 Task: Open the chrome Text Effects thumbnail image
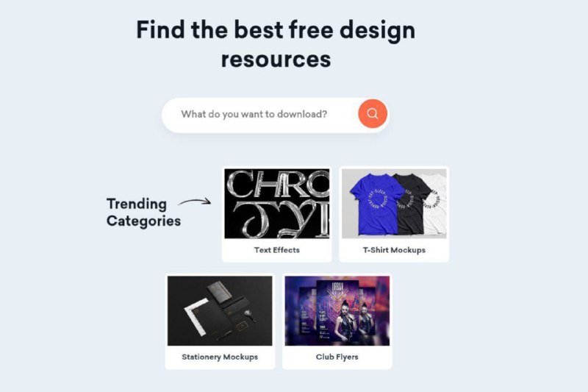tap(277, 203)
